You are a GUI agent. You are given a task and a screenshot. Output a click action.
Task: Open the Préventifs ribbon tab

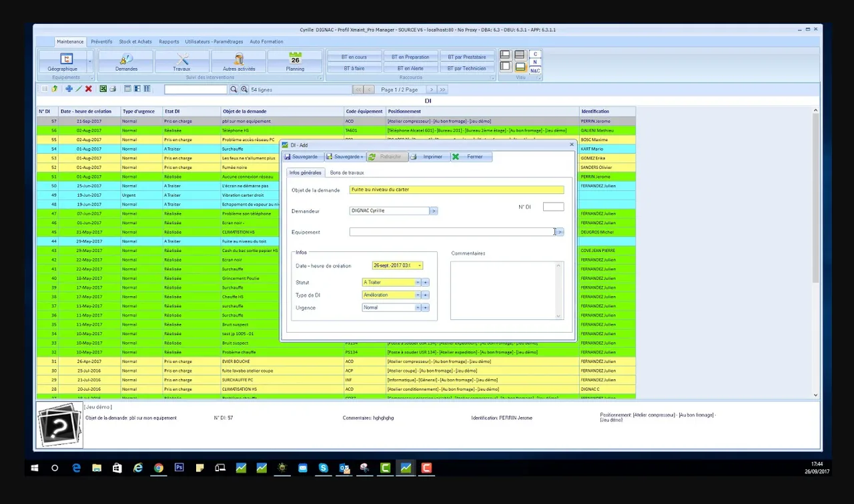pyautogui.click(x=101, y=41)
